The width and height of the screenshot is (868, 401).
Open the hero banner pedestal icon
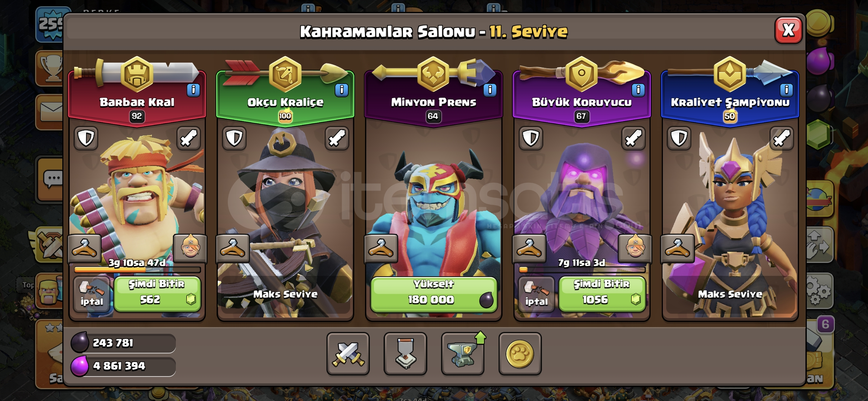pos(405,354)
